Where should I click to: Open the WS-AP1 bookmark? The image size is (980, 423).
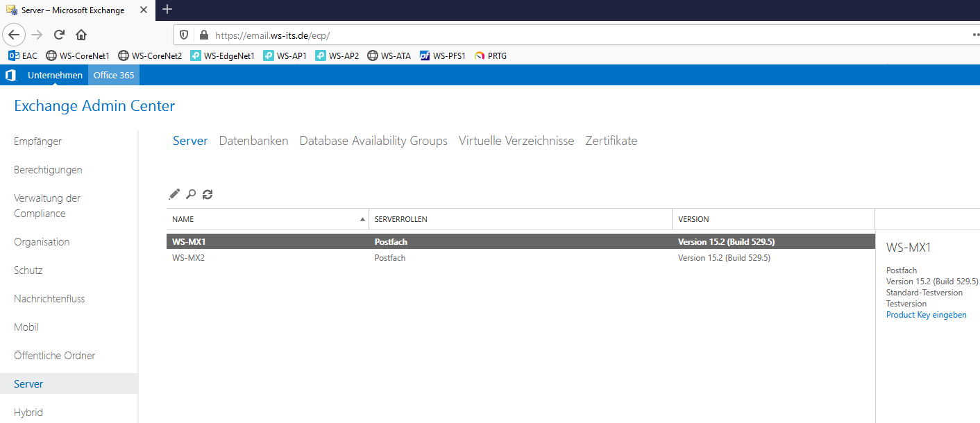pos(285,55)
